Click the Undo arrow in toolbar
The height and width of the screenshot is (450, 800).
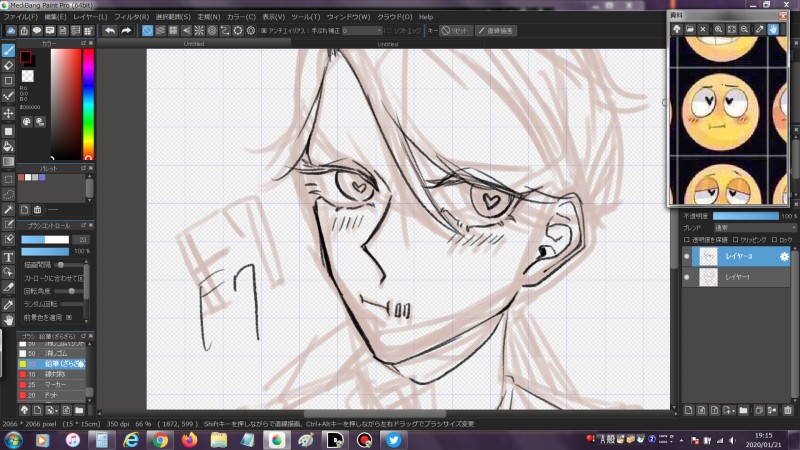[109, 31]
